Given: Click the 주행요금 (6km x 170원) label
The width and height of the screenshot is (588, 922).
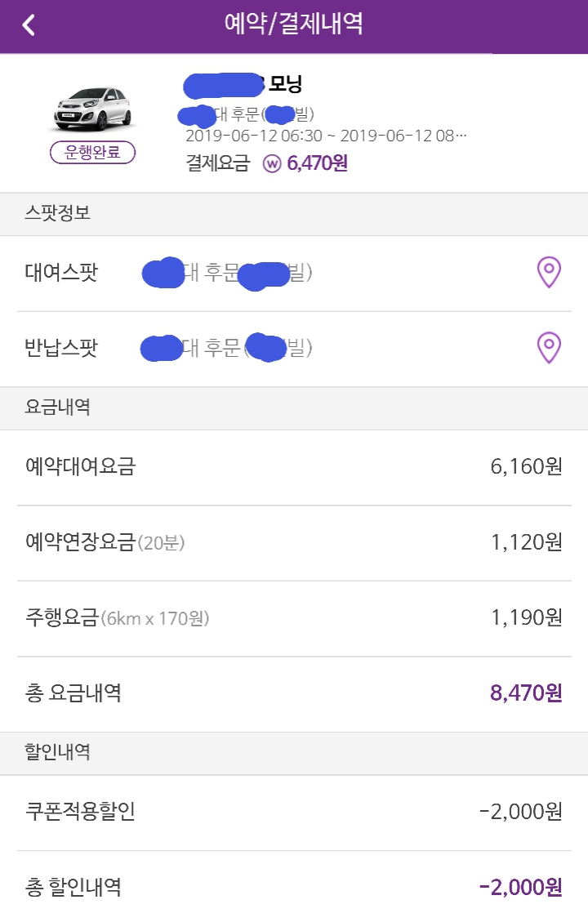Looking at the screenshot, I should (x=117, y=618).
